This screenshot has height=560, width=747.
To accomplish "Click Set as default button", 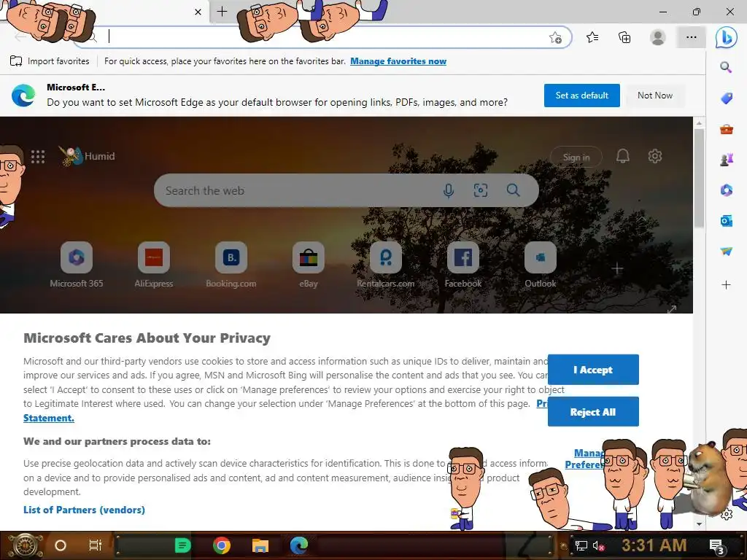I will click(x=581, y=96).
